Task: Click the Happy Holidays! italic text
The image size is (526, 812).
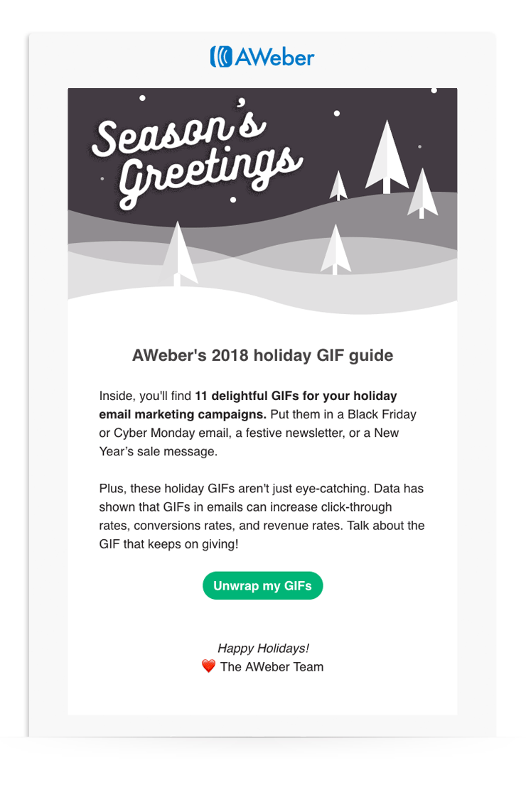Action: point(263,648)
